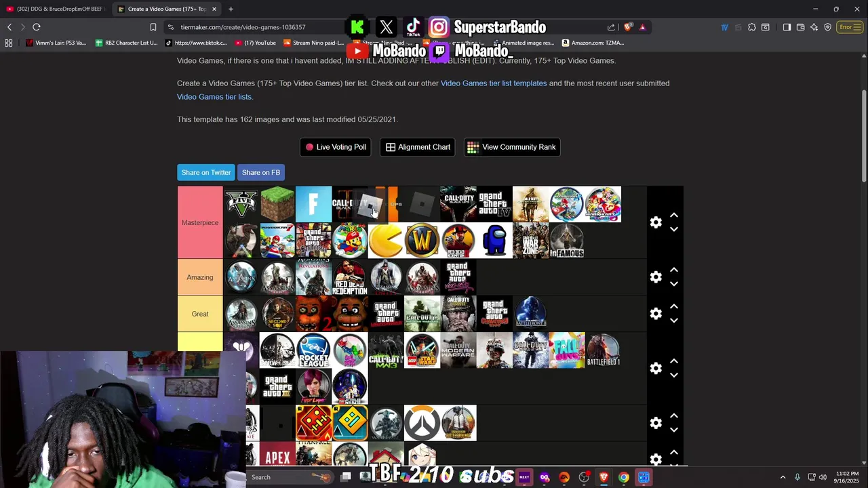This screenshot has width=868, height=488.
Task: Select the Minecraft grass block image
Action: 277,204
